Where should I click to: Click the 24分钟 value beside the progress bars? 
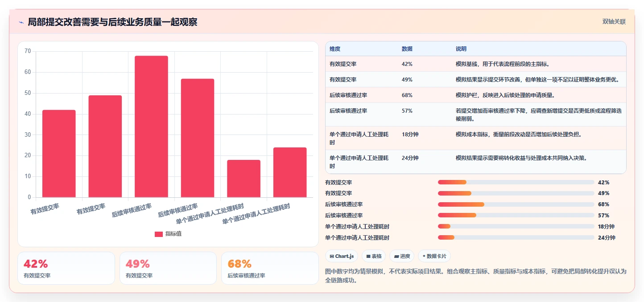(607, 238)
